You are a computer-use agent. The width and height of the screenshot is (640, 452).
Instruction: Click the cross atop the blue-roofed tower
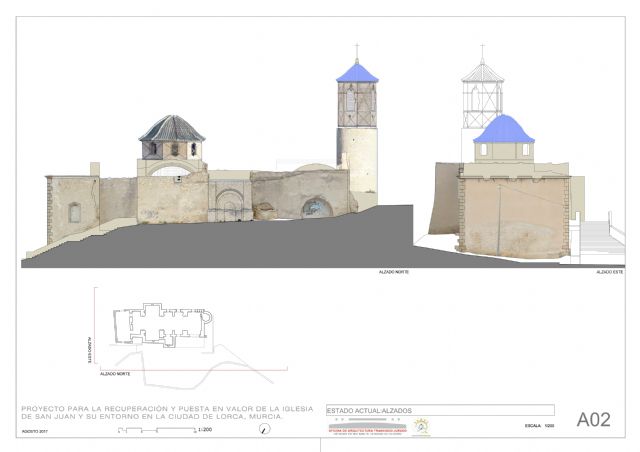click(357, 52)
